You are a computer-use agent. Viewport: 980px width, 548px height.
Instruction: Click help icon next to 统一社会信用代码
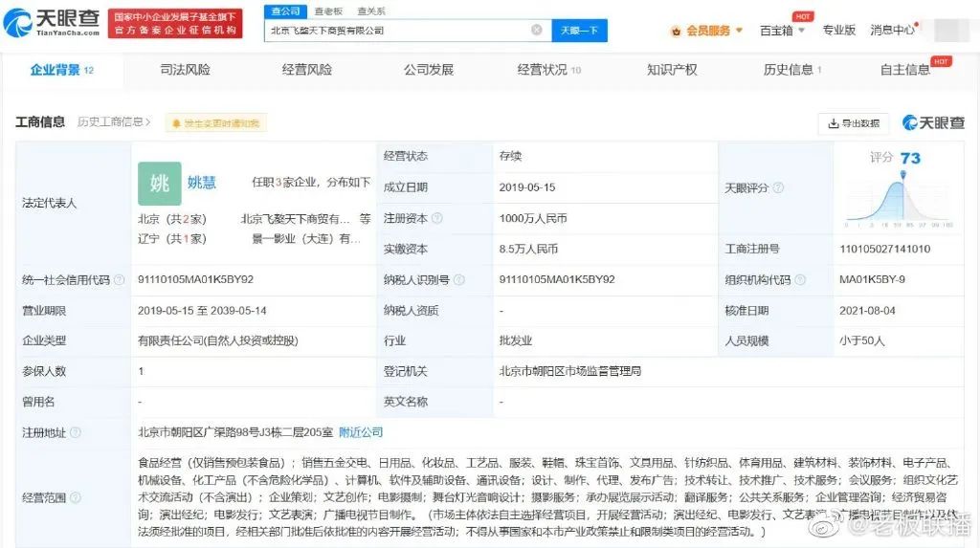point(119,279)
